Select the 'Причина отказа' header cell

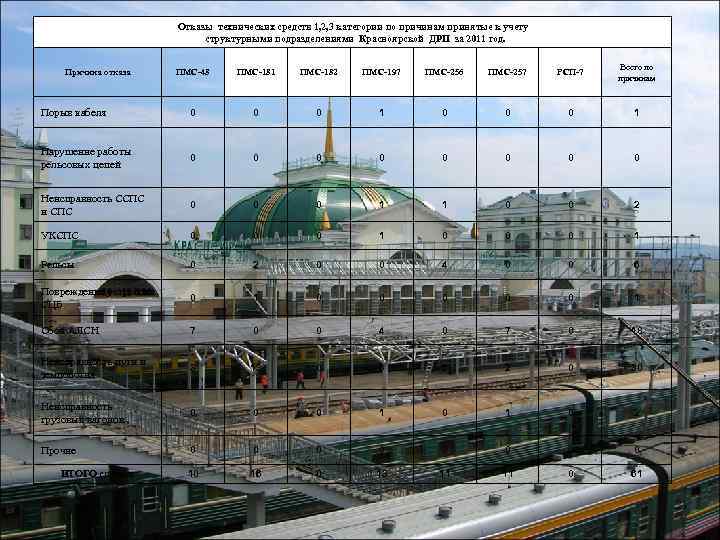(97, 72)
